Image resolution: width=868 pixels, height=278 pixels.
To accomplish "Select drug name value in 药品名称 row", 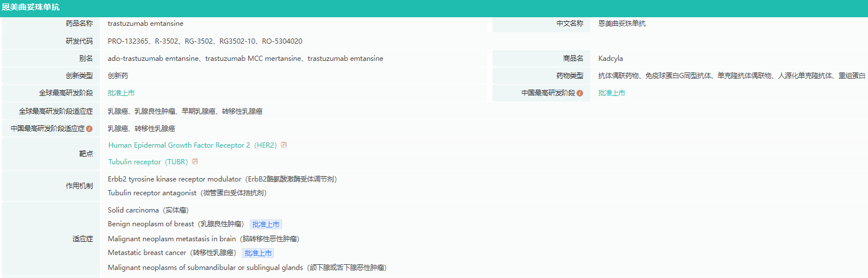I will [145, 24].
